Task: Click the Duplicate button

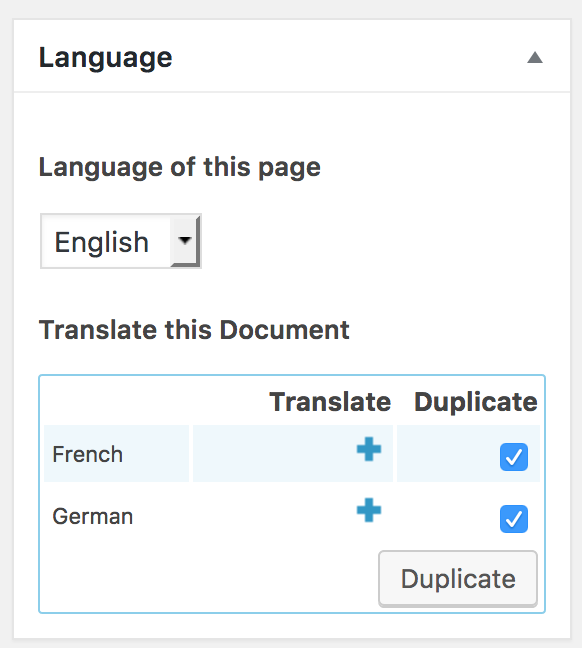Action: point(458,579)
